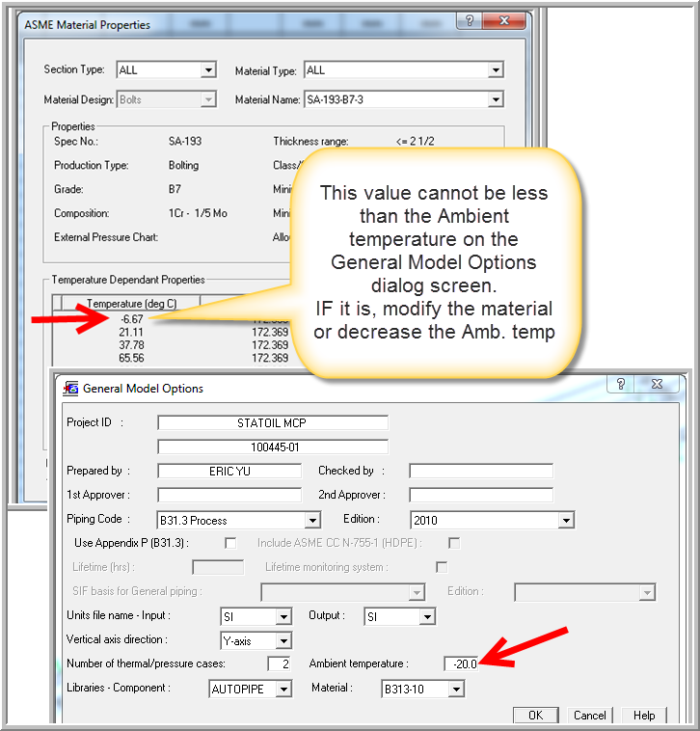Click the Prepared by field ERIC YU
Viewport: 700px width, 731px height.
click(229, 471)
